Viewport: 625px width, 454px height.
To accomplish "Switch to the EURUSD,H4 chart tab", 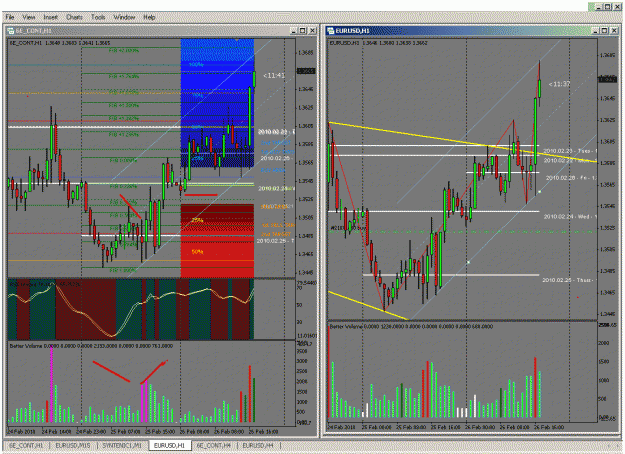I will click(258, 445).
